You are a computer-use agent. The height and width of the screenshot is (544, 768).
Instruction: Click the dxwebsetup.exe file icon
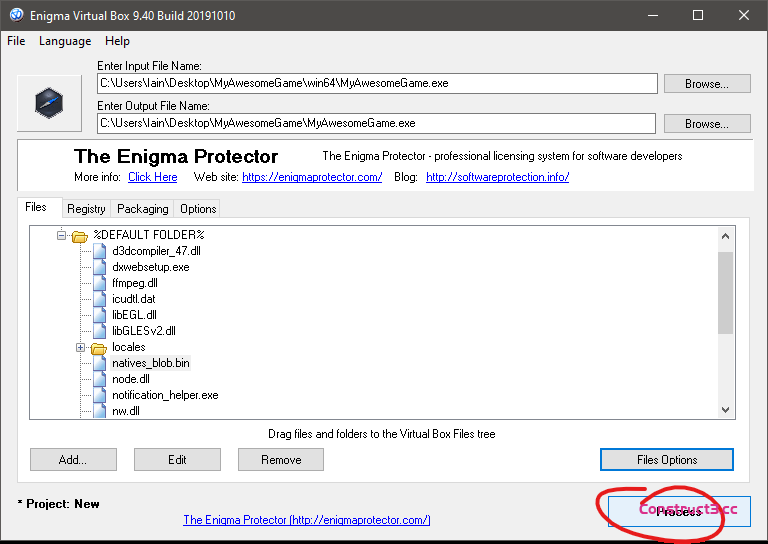pyautogui.click(x=99, y=267)
